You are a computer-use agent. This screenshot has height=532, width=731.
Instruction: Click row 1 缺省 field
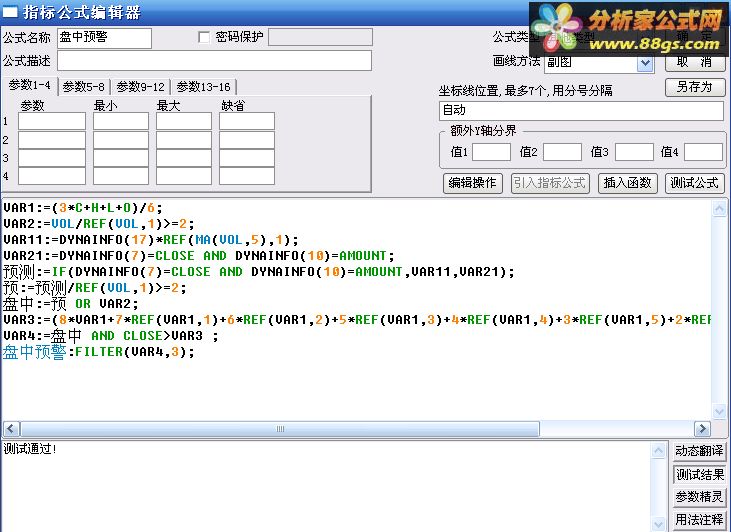[x=247, y=121]
